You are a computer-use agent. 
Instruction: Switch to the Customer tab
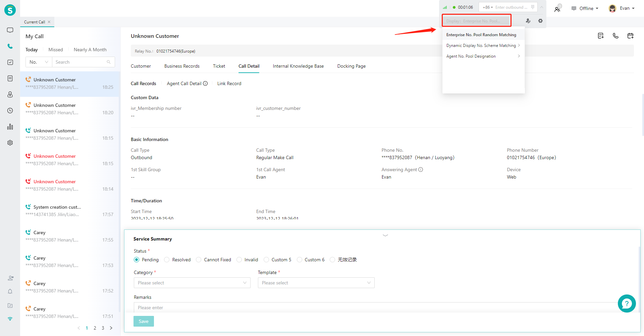141,66
